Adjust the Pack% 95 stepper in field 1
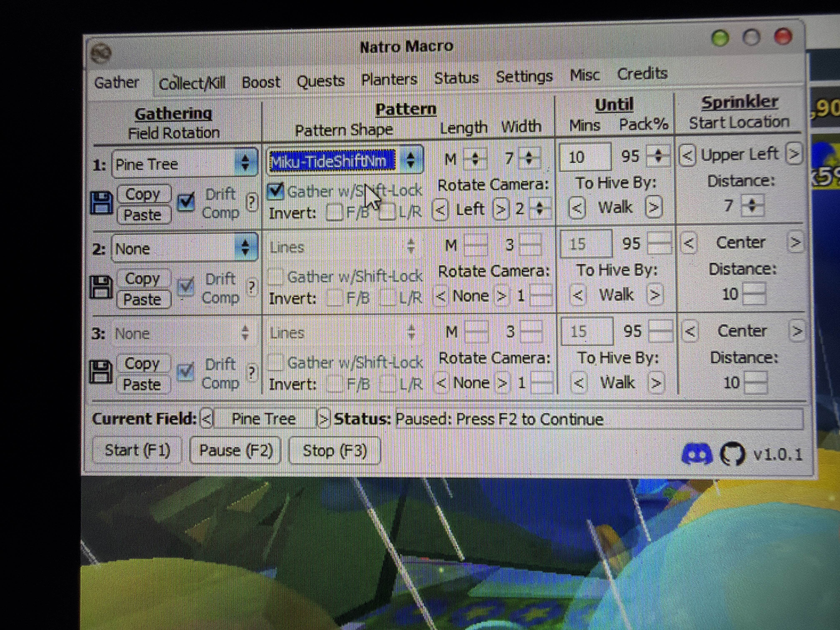The width and height of the screenshot is (840, 630). tap(659, 155)
